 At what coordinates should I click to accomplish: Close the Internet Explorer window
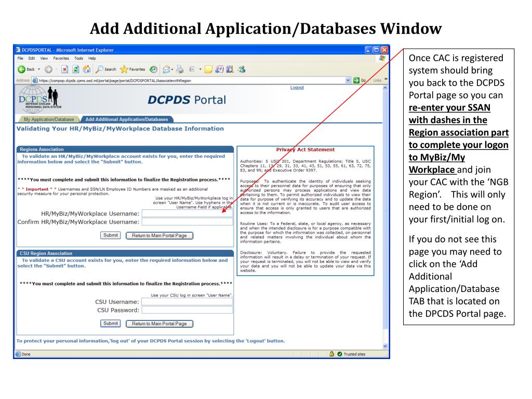click(384, 50)
